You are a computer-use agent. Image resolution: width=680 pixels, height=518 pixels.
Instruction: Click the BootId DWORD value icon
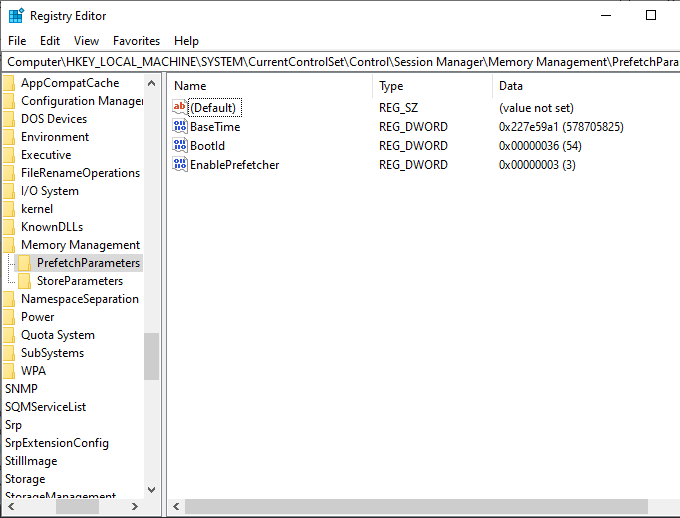(x=180, y=146)
